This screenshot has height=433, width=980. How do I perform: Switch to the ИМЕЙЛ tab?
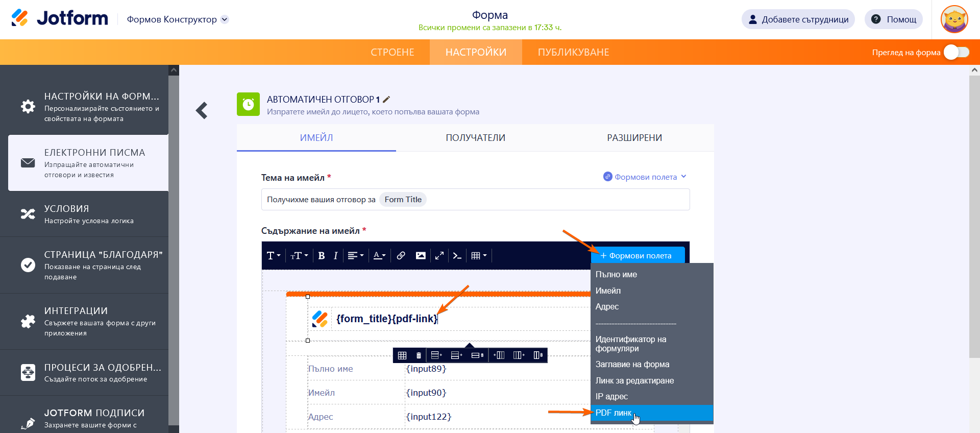pos(316,138)
